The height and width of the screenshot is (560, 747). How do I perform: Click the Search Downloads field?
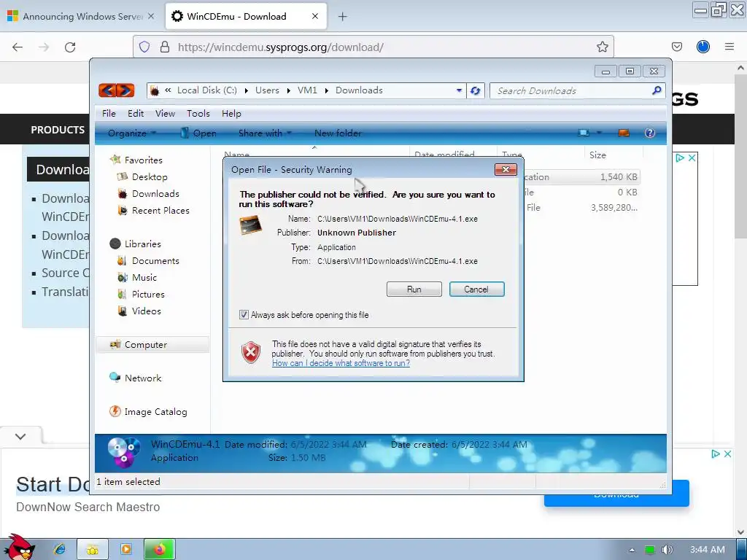[x=572, y=90]
